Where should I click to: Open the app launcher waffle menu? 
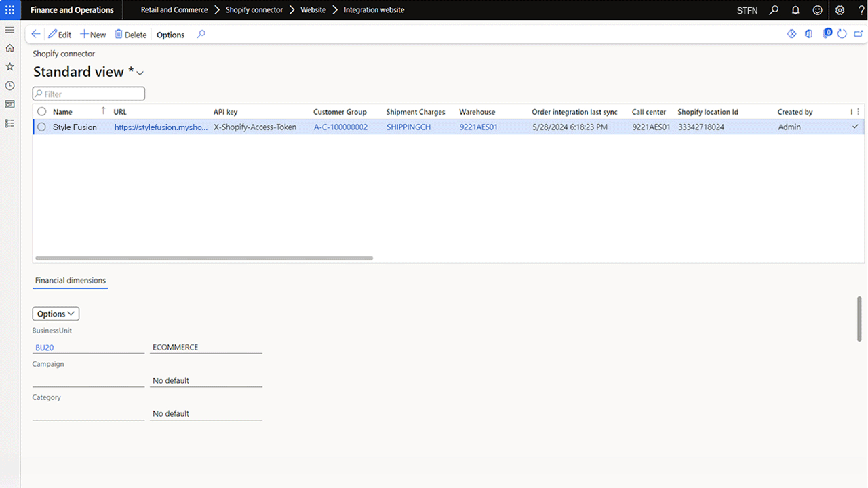[x=9, y=10]
